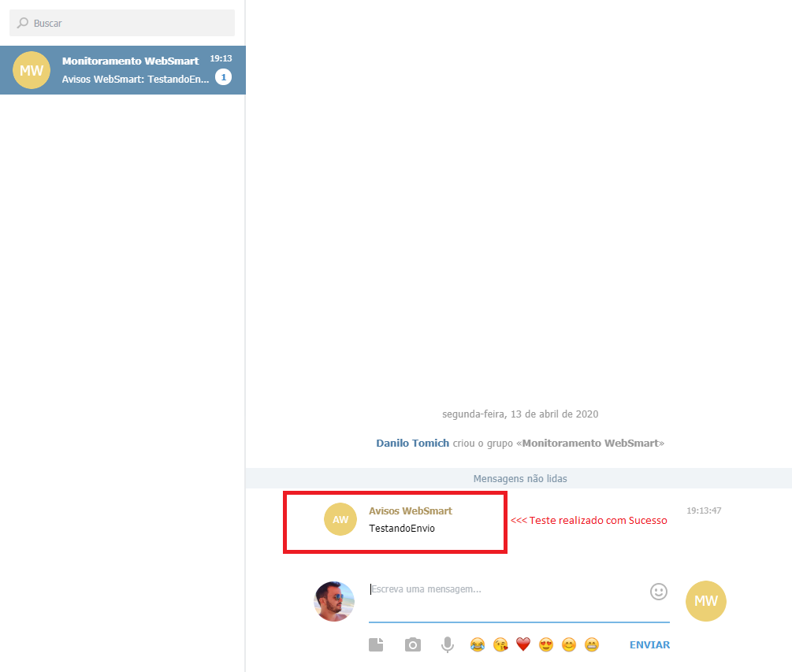Click the user profile photo beside the input
Screen dimensions: 792x672
tap(334, 601)
